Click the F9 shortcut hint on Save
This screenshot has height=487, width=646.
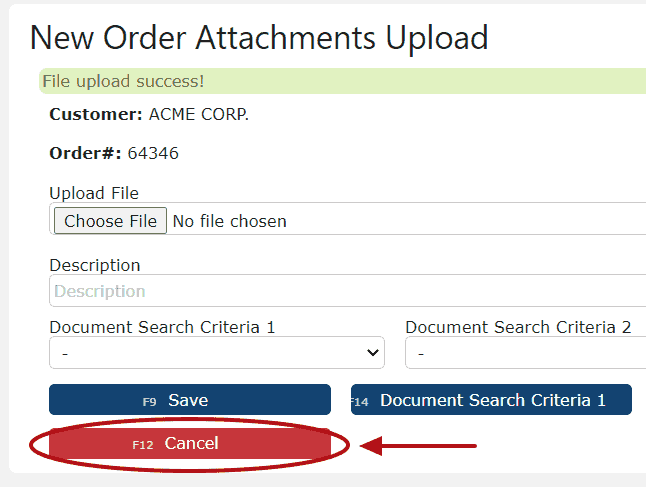tap(149, 402)
